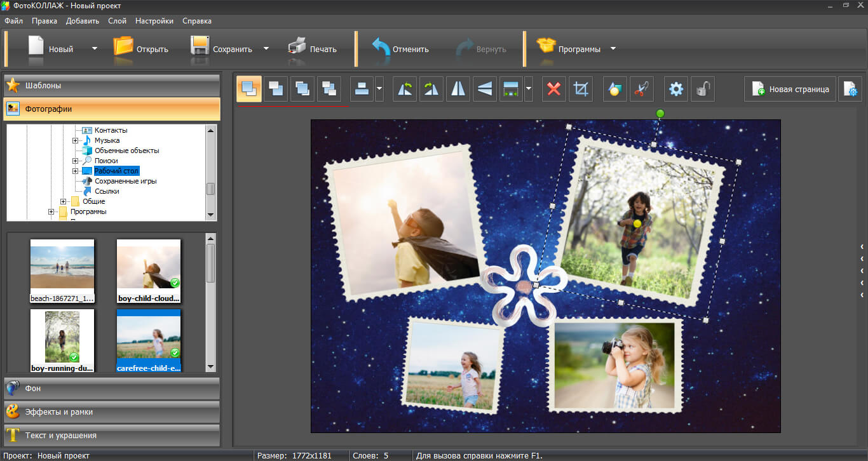This screenshot has width=868, height=461.
Task: Open the Программы toolbar button
Action: point(569,49)
